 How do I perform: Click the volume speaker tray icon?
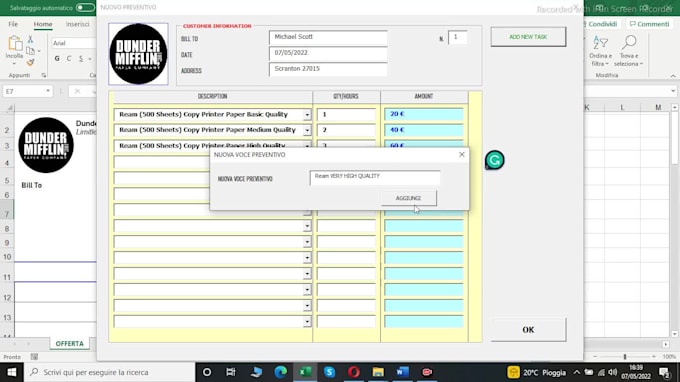tap(612, 372)
